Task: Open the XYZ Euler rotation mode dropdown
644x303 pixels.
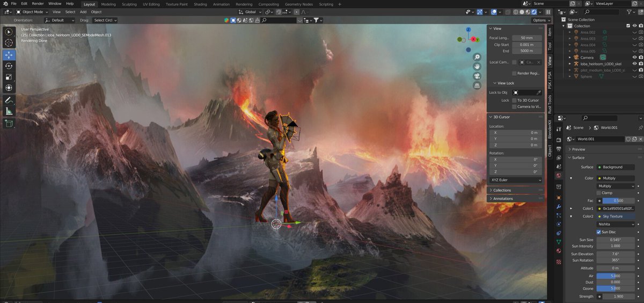Action: click(x=516, y=180)
